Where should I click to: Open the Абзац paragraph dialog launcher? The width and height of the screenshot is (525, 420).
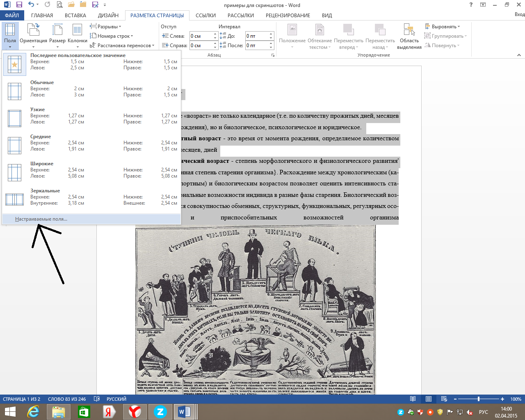coord(273,55)
